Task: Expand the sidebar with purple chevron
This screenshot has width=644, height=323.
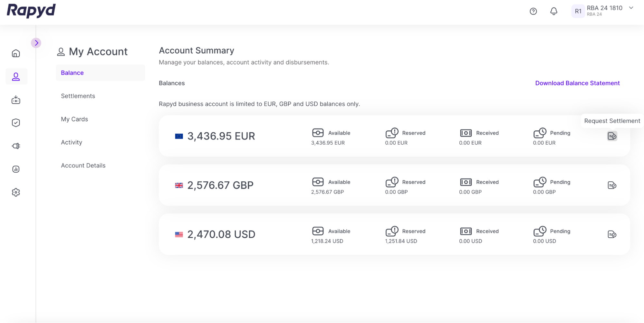Action: click(x=36, y=43)
